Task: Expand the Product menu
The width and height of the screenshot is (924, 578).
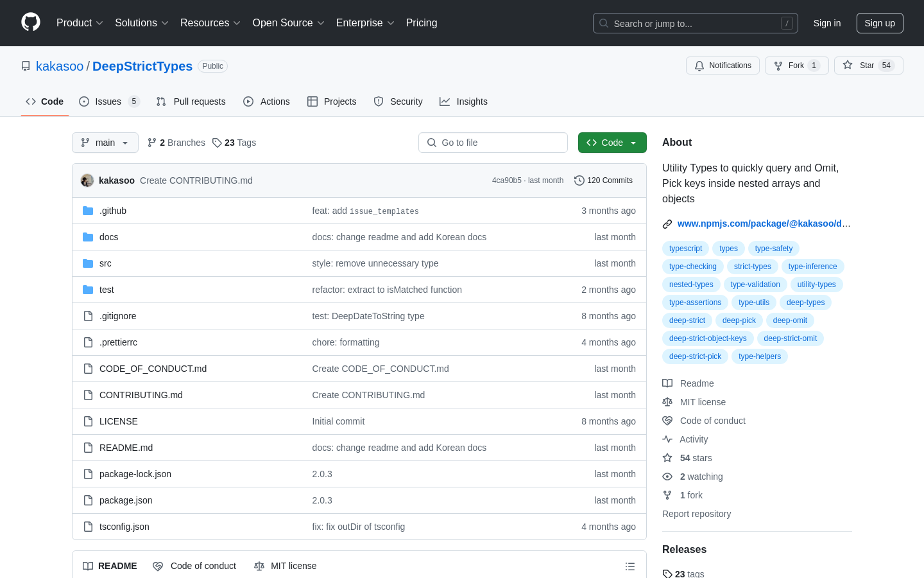Action: (x=80, y=23)
